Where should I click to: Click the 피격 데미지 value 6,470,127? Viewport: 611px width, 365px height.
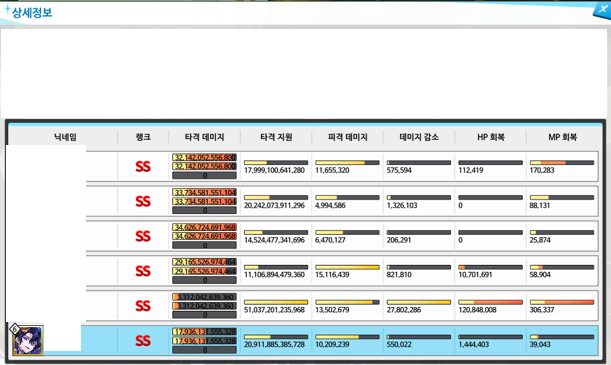330,240
